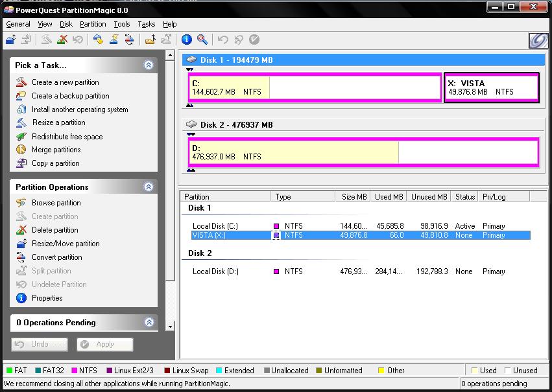Click the Unused MB column header
This screenshot has height=392, width=552.
click(429, 197)
